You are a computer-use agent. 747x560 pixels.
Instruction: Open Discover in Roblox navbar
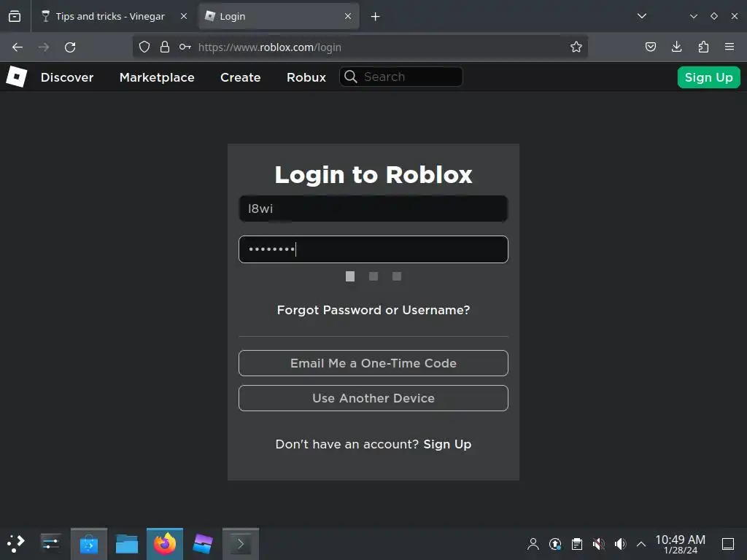(67, 77)
